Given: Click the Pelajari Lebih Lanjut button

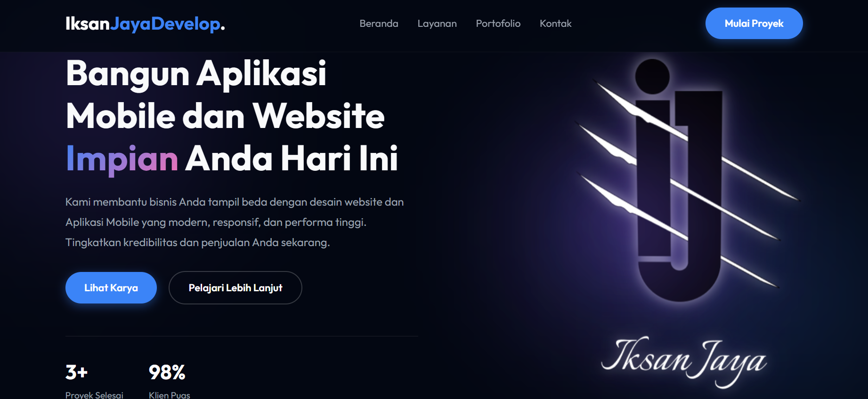Looking at the screenshot, I should (235, 287).
